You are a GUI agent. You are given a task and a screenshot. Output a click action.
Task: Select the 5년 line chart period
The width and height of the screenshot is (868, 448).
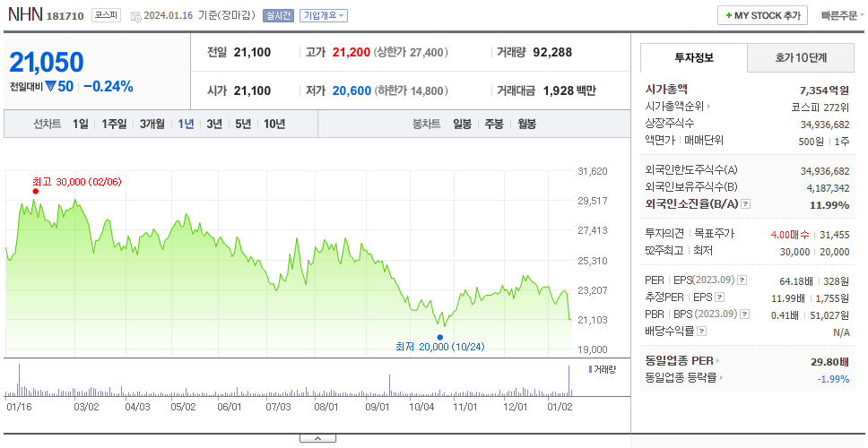pos(243,124)
